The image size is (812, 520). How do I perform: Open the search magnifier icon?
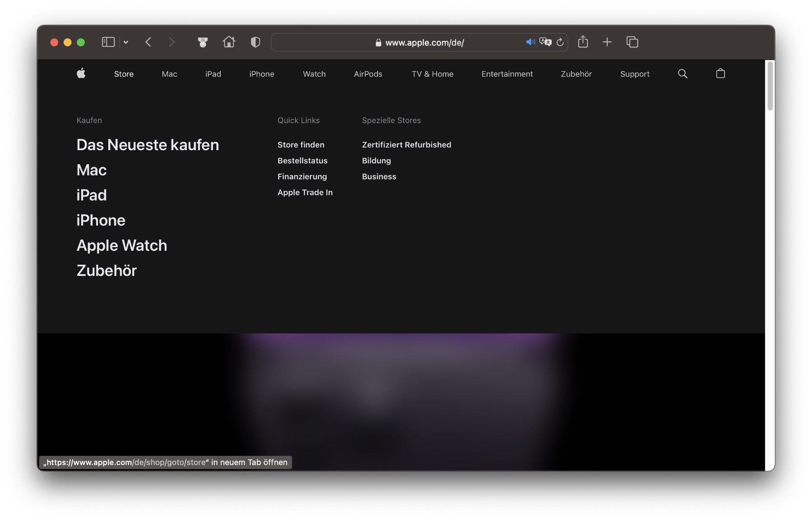point(683,74)
